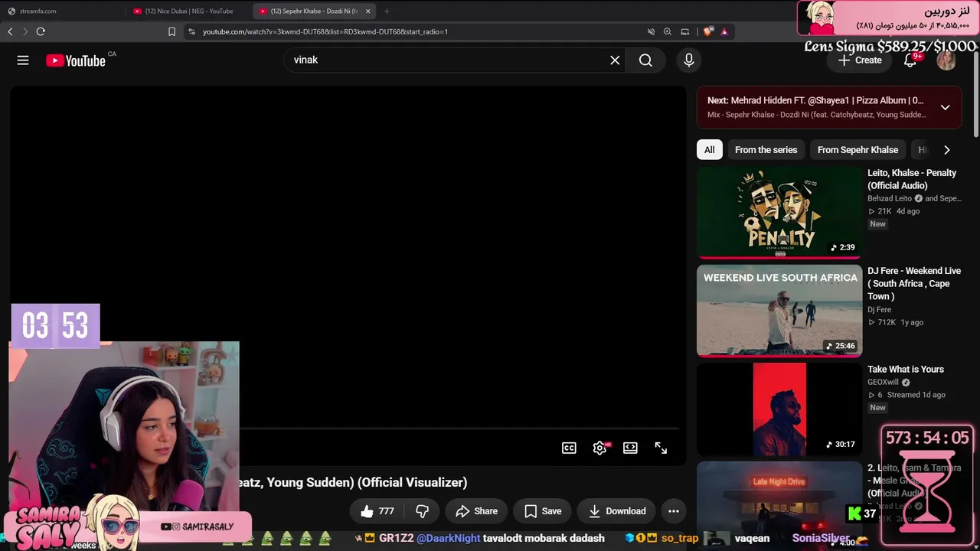Image resolution: width=980 pixels, height=551 pixels.
Task: Open the YouTube guide hamburger menu
Action: point(23,60)
